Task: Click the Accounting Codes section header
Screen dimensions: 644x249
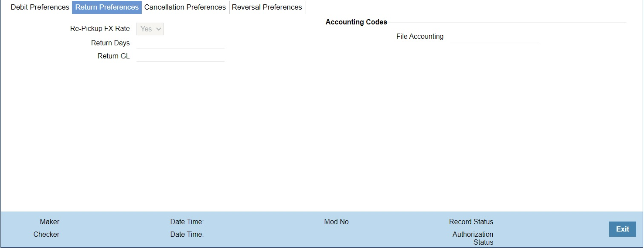Action: (356, 22)
